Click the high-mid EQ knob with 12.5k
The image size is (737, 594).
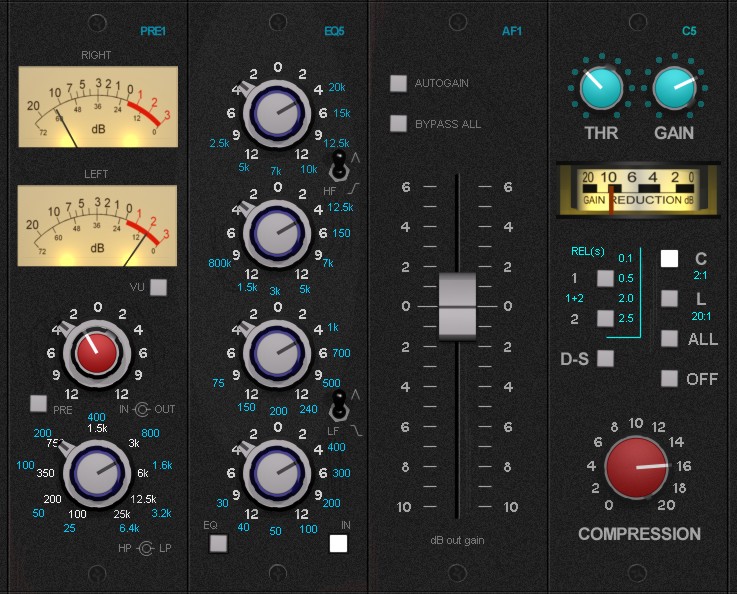277,234
